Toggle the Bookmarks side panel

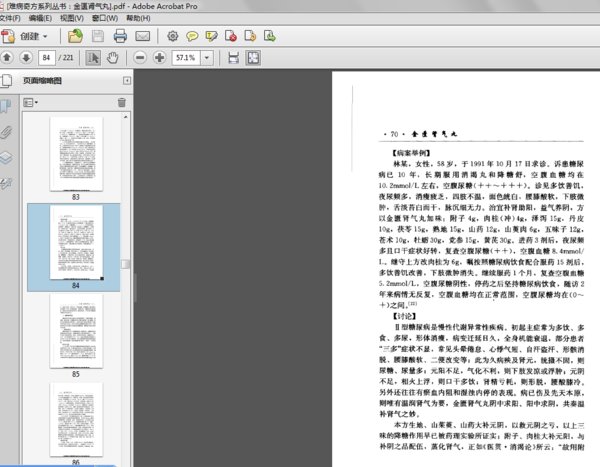pos(6,106)
